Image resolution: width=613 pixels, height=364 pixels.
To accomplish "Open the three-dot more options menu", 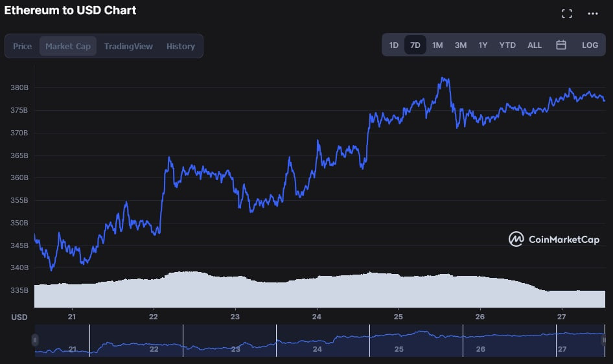I will 593,14.
